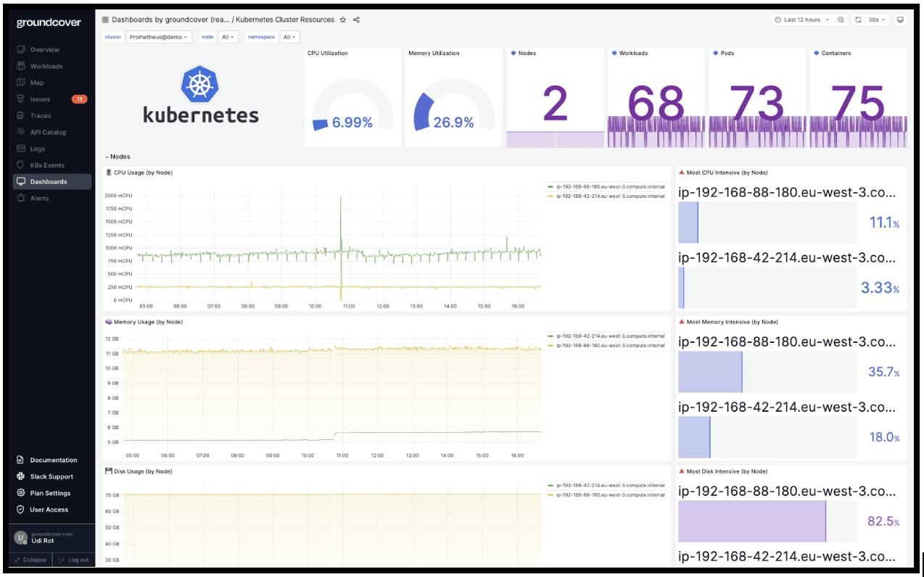
Task: Open the Prometheus@demo cluster dropdown
Action: coord(159,36)
